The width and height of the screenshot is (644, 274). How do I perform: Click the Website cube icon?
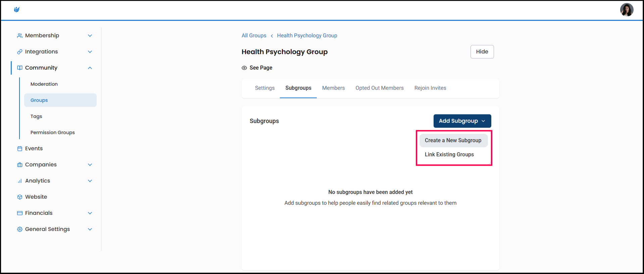20,197
